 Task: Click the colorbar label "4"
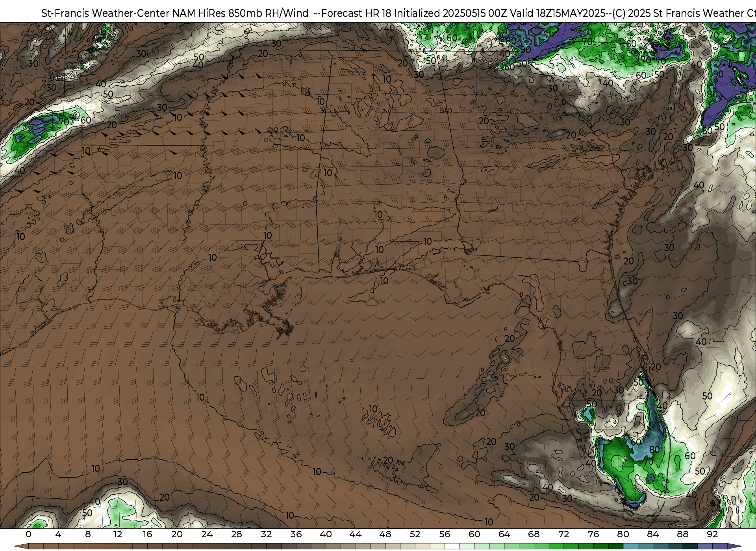pyautogui.click(x=58, y=534)
